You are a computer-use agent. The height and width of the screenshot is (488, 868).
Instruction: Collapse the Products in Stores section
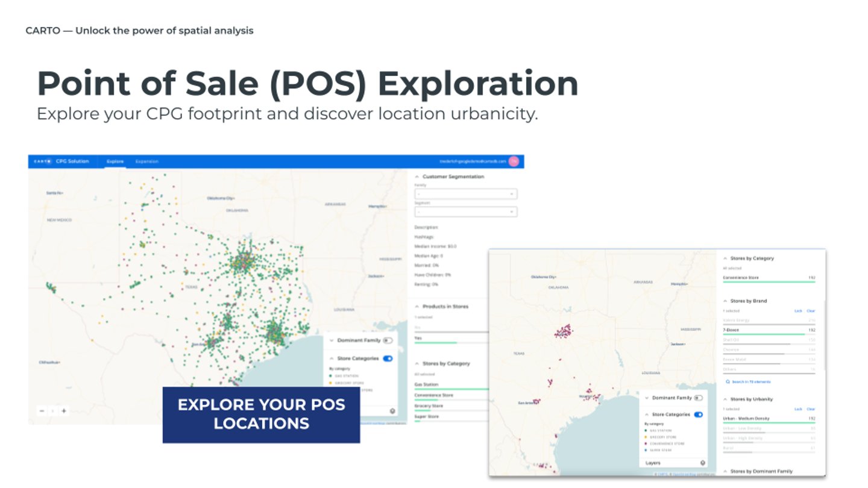(417, 307)
